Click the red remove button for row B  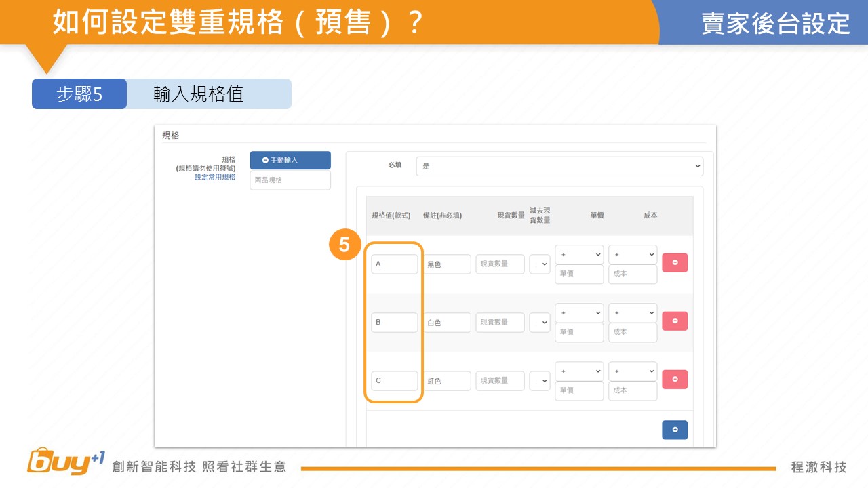point(674,321)
